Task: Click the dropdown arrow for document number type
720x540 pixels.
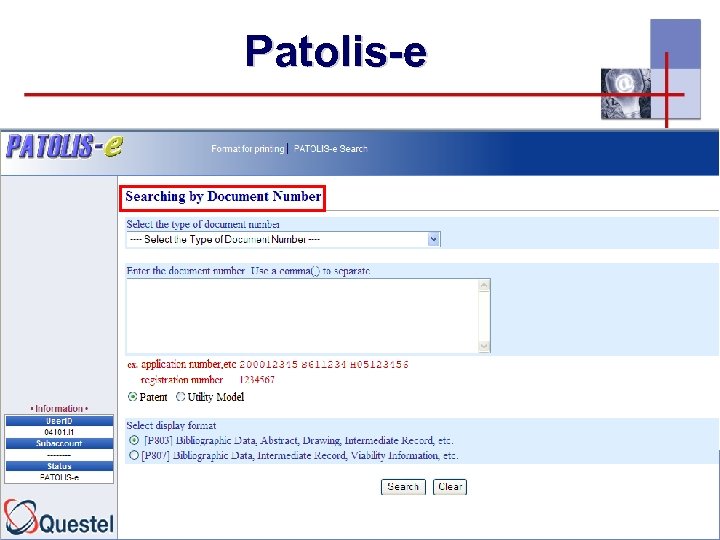Action: point(433,239)
